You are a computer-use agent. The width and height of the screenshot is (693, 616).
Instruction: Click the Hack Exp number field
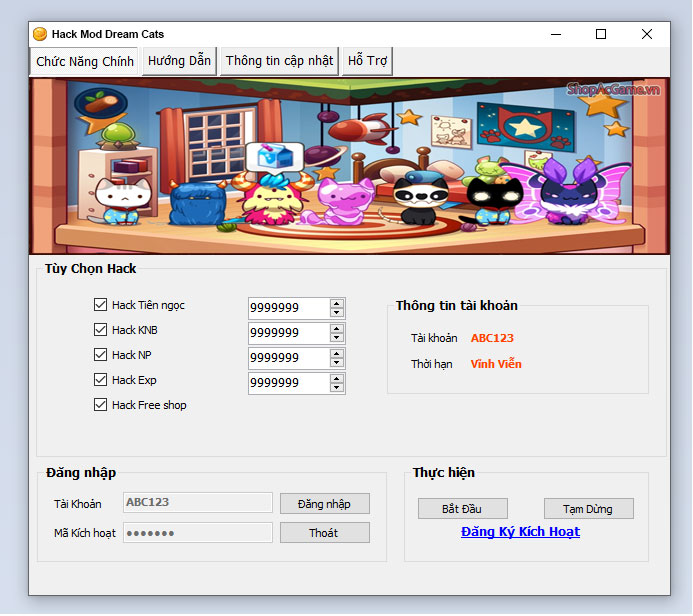[289, 384]
